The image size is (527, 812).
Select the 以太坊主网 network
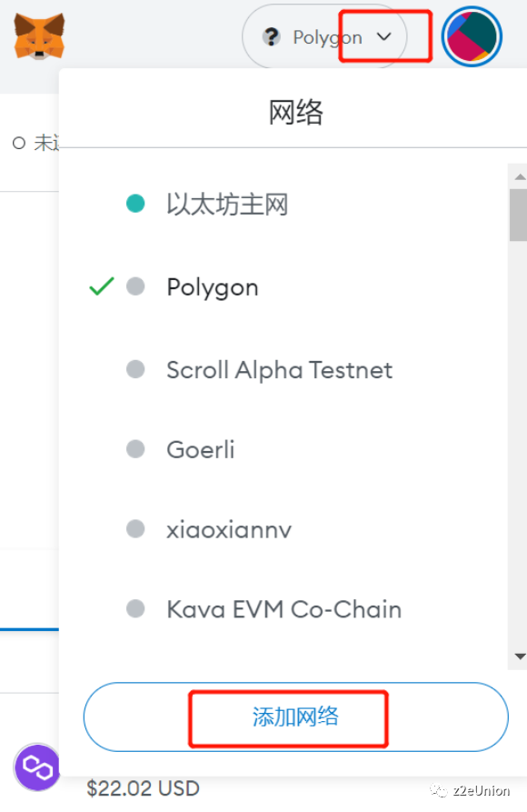coord(227,204)
